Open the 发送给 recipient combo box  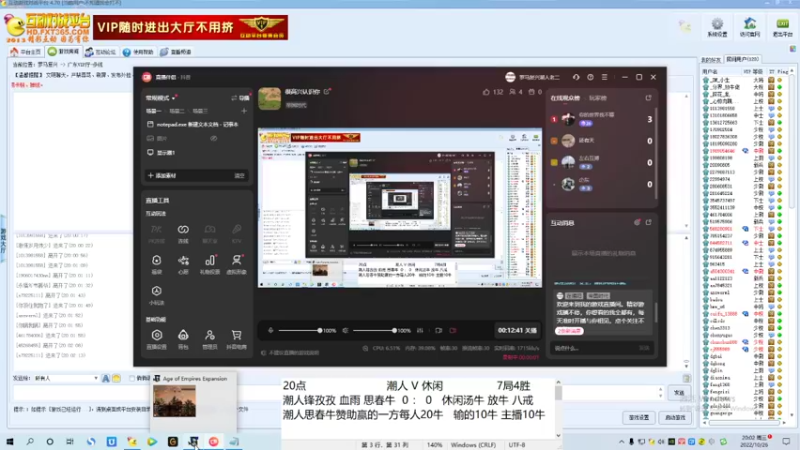click(x=66, y=379)
